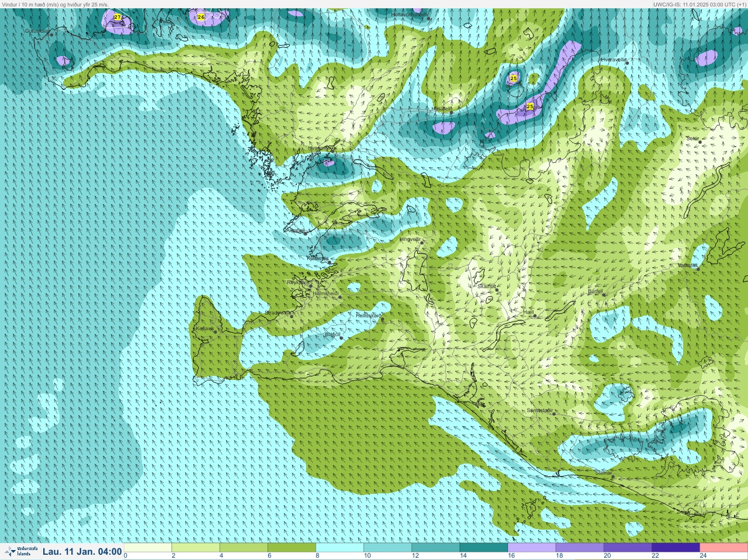Select the Búrfell station label
Viewport: 748px width, 560px height.
[595, 291]
